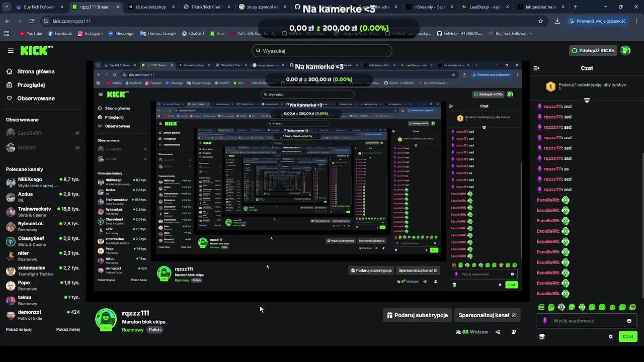Bookmark this page with star icon

541,21
